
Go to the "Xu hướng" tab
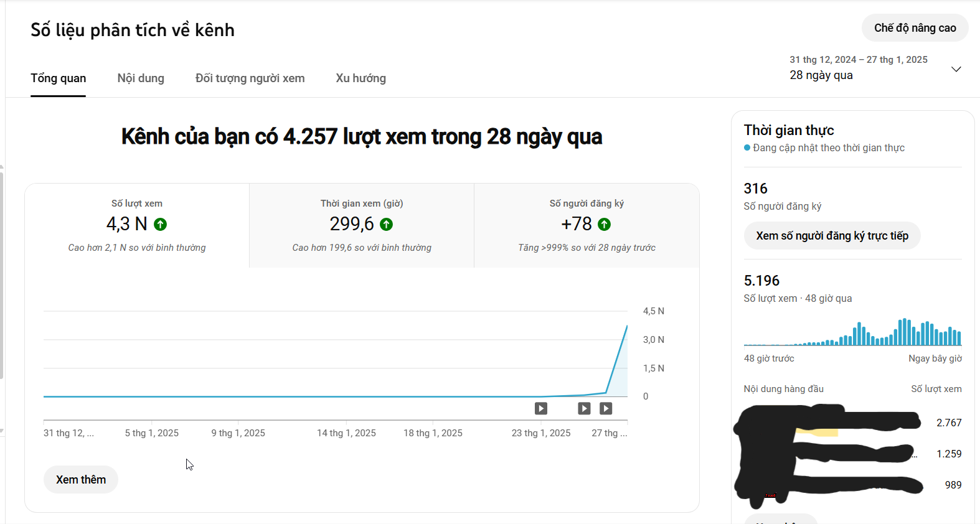pyautogui.click(x=360, y=78)
